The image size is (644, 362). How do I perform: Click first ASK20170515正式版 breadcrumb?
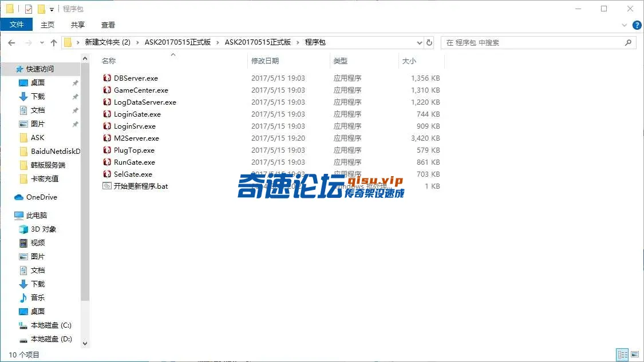point(177,42)
